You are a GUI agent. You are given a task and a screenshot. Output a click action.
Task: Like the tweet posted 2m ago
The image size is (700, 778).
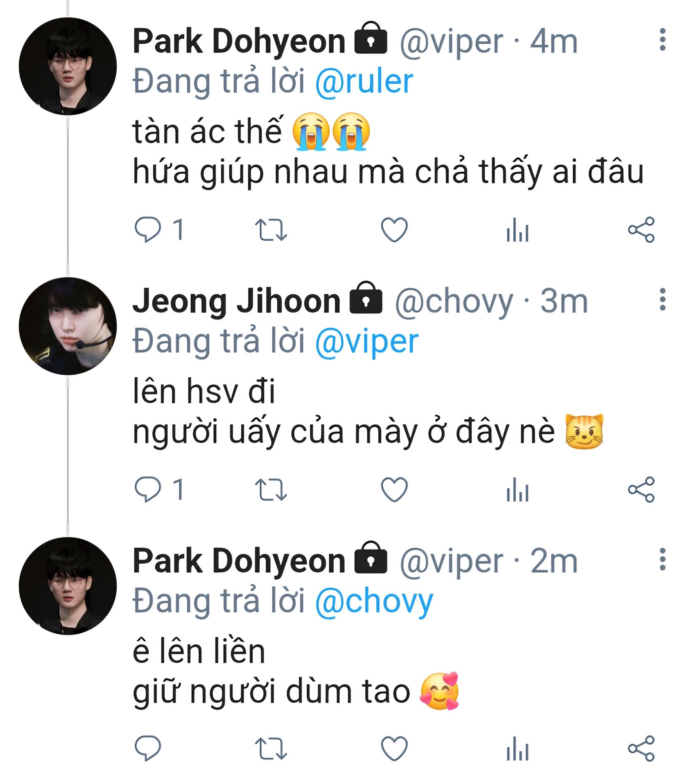point(394,748)
